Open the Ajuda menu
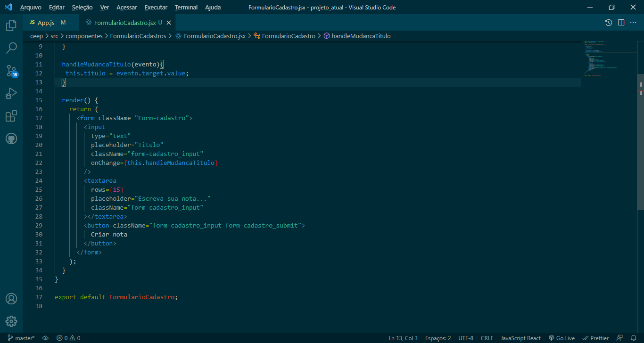The image size is (644, 343). [x=213, y=8]
